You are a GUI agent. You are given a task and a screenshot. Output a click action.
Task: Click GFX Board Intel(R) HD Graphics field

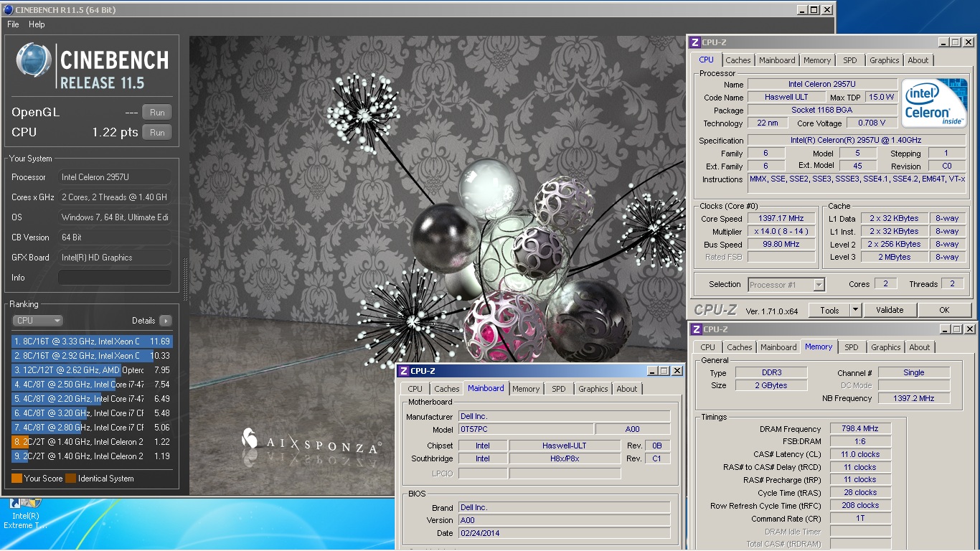point(114,258)
